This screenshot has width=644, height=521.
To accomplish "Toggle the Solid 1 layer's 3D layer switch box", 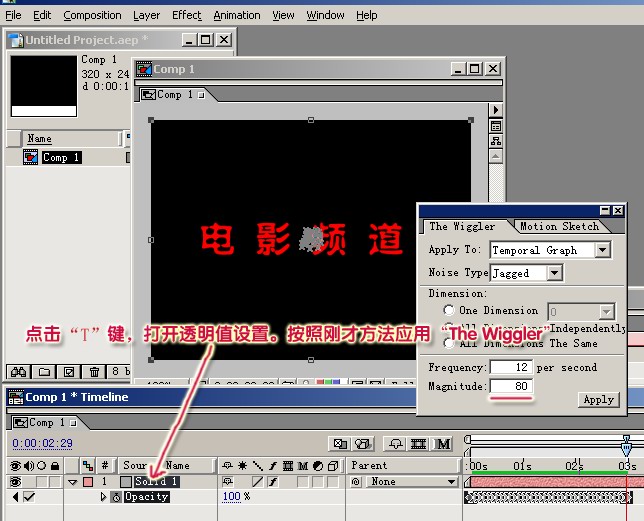I will point(333,482).
